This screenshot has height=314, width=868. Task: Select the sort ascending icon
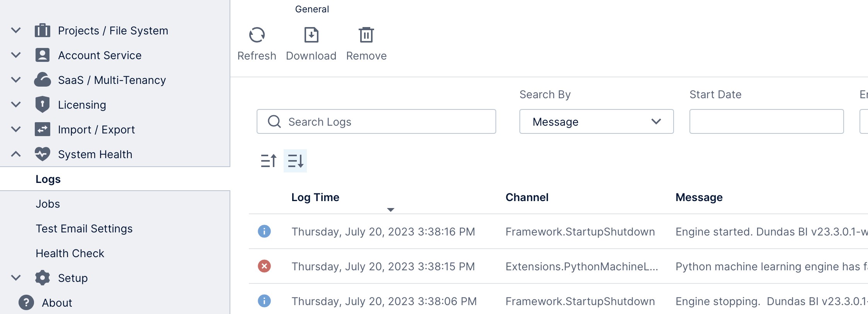268,160
